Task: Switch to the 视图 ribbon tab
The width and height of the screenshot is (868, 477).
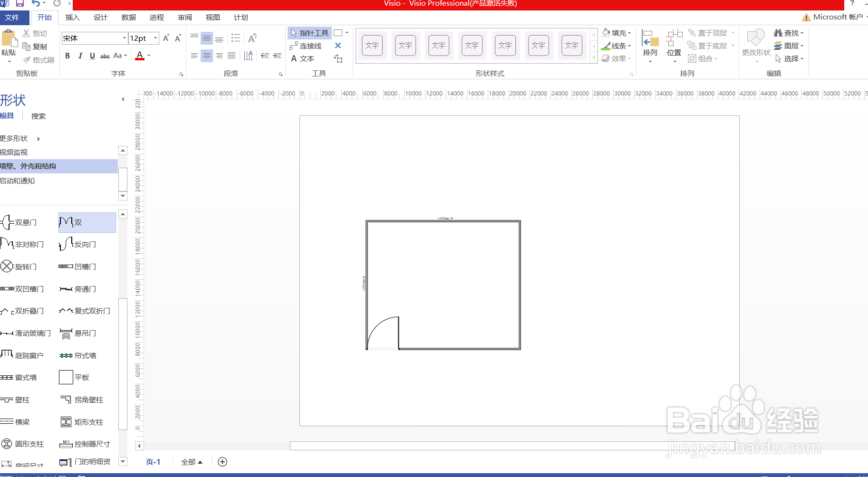Action: [x=212, y=18]
